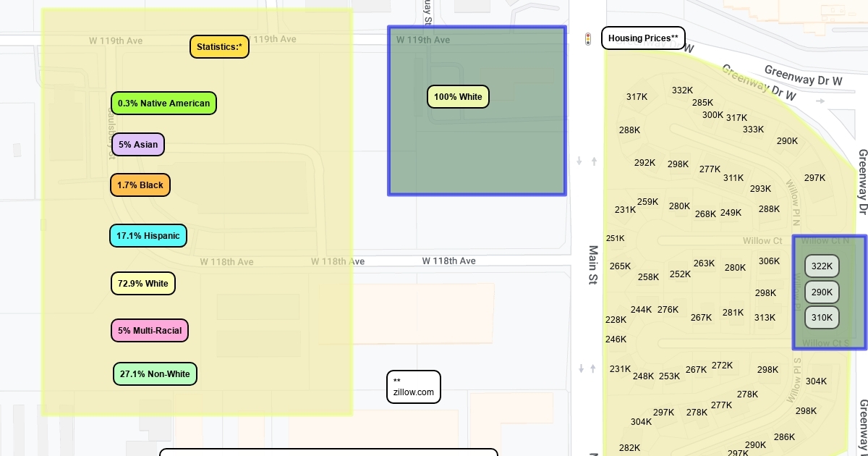
Task: Click the 72.9% White marker
Action: click(143, 284)
